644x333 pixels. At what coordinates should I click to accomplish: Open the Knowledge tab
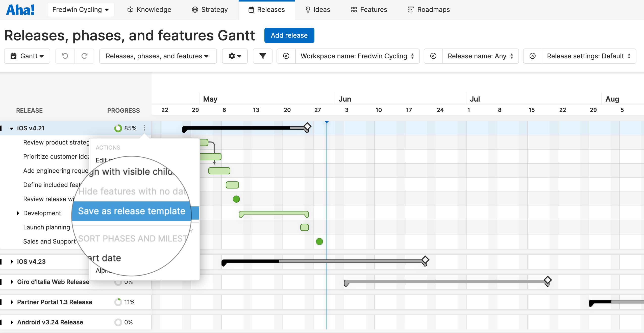[x=149, y=10]
